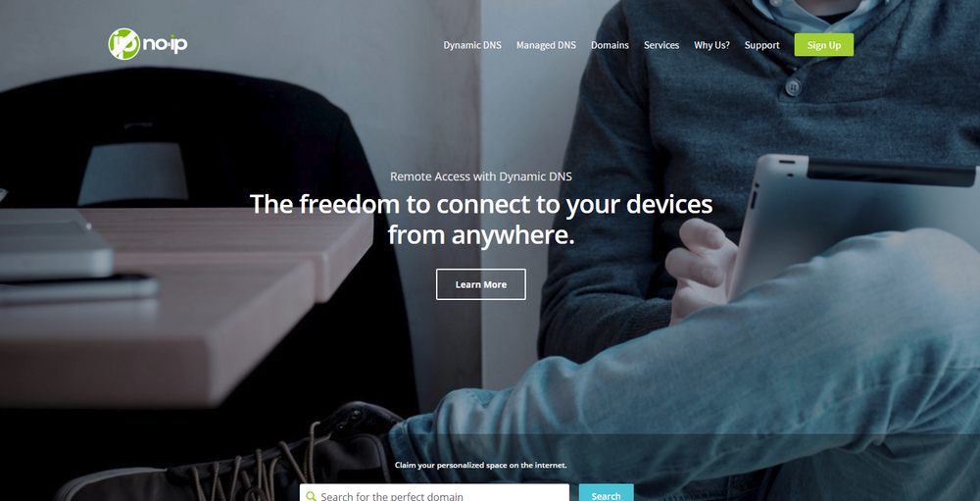This screenshot has width=980, height=501.
Task: Click the green Sign Up button
Action: (x=824, y=45)
